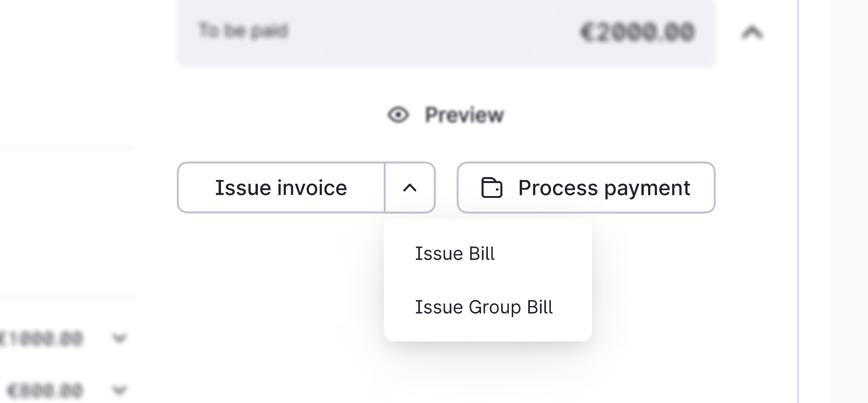Click the To be paid label
This screenshot has width=868, height=403.
click(x=243, y=31)
